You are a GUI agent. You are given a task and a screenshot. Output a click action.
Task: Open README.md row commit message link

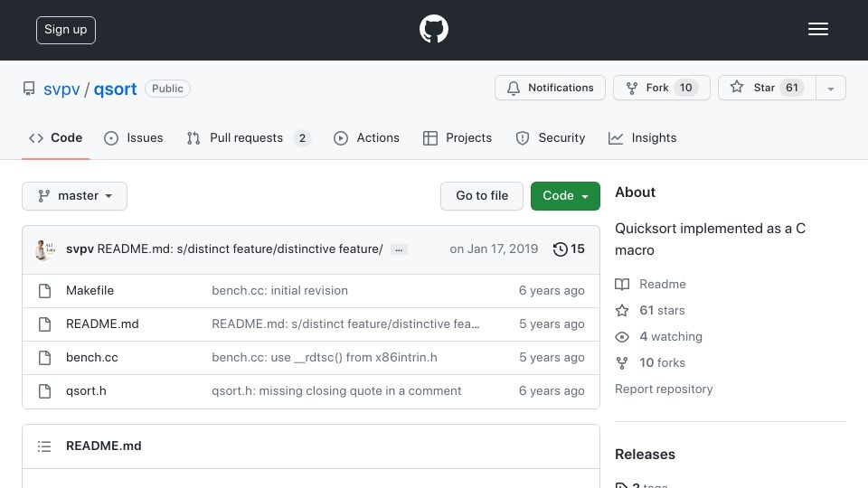[x=345, y=324]
